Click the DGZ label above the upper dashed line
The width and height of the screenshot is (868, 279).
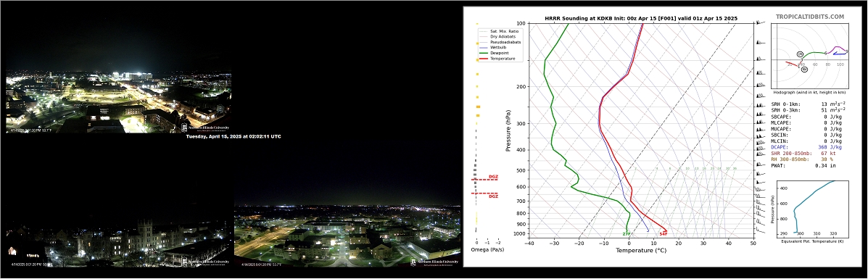click(x=493, y=177)
